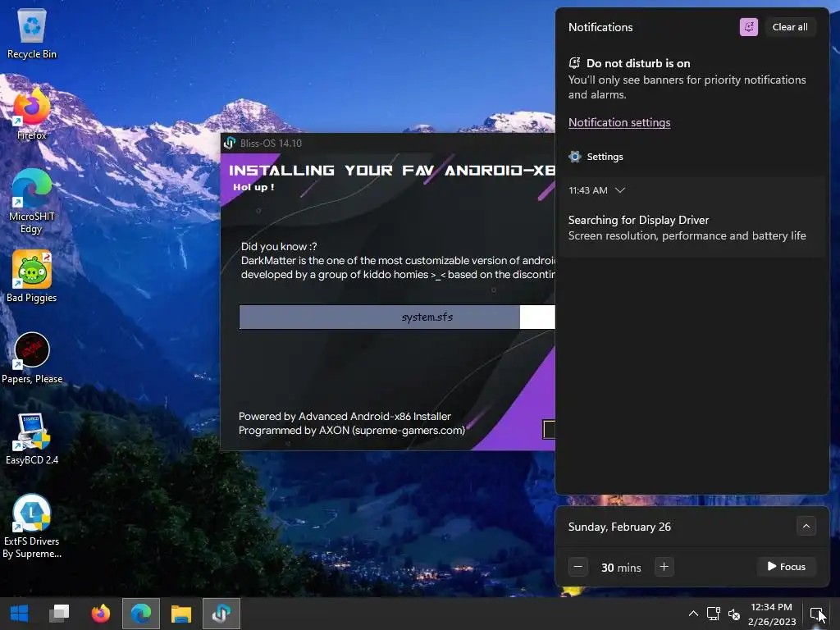Collapse the Sunday, February 26 calendar
The height and width of the screenshot is (630, 840).
pos(806,526)
